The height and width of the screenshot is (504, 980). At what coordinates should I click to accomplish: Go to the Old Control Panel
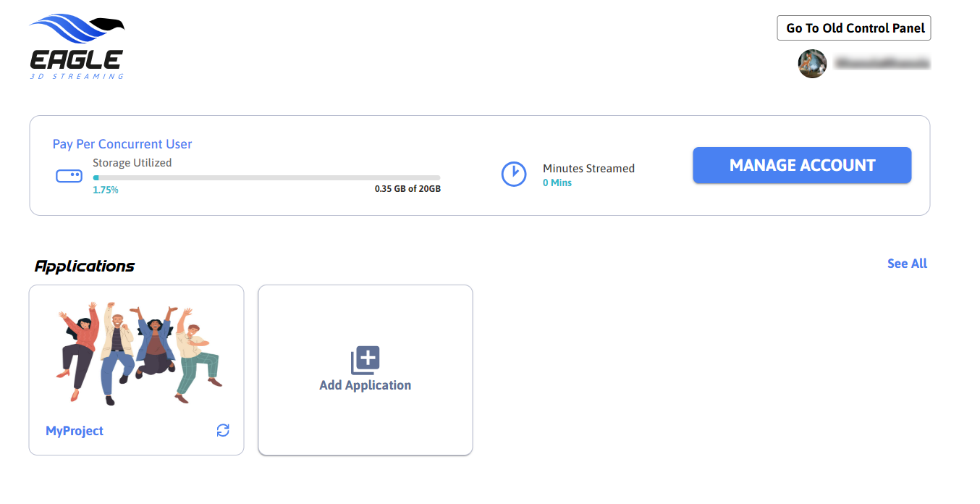(x=855, y=28)
